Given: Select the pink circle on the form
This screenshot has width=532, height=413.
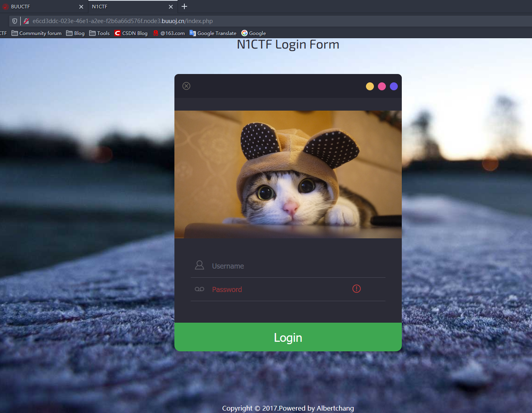Looking at the screenshot, I should coord(381,86).
